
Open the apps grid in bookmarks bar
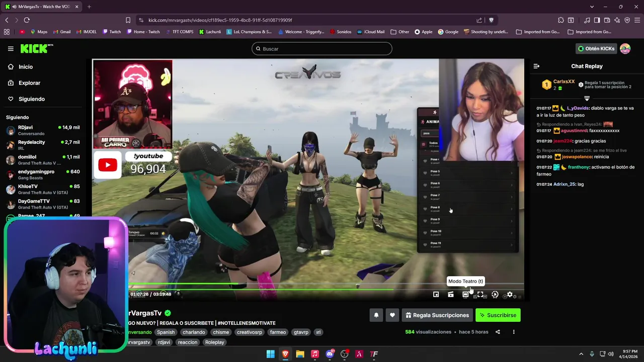point(7,32)
